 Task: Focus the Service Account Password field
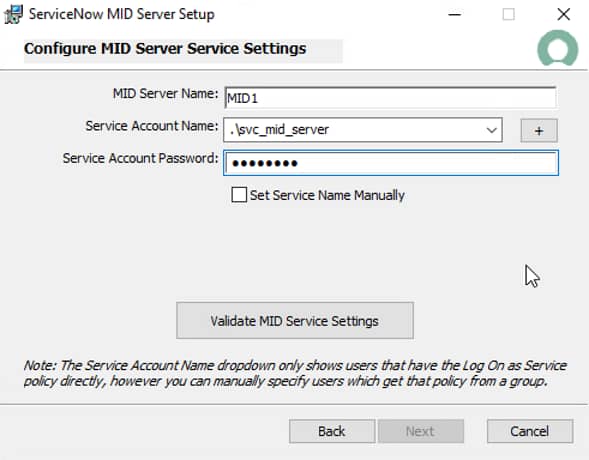(391, 163)
